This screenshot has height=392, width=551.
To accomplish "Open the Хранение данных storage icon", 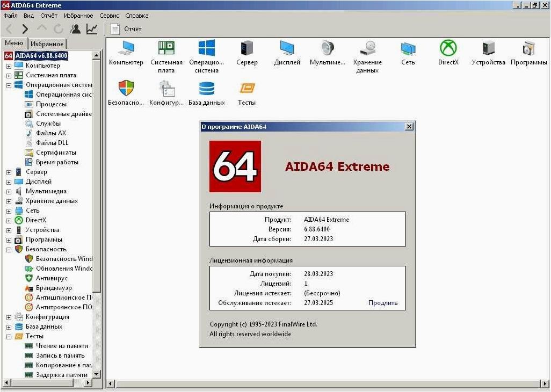I will pos(367,56).
